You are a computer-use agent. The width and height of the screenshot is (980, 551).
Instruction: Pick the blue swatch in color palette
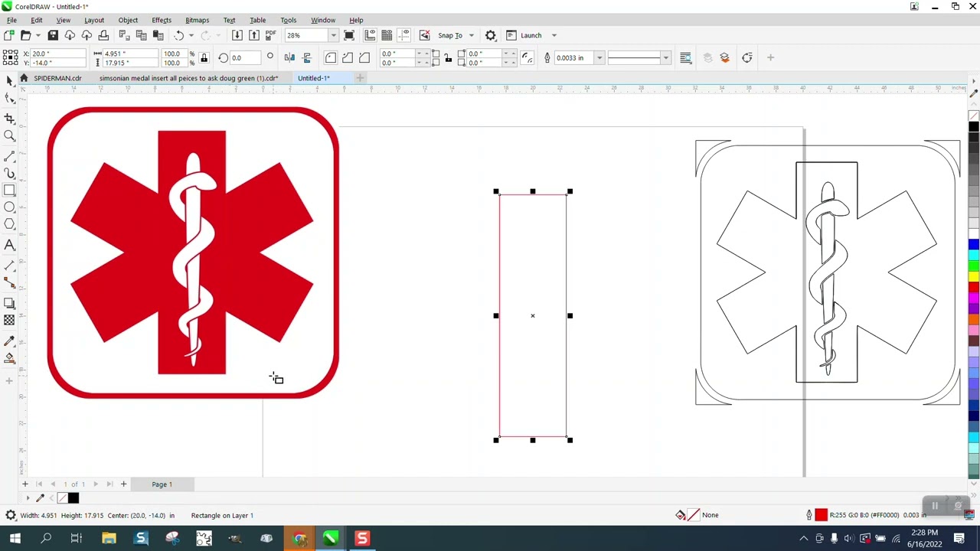pos(973,245)
